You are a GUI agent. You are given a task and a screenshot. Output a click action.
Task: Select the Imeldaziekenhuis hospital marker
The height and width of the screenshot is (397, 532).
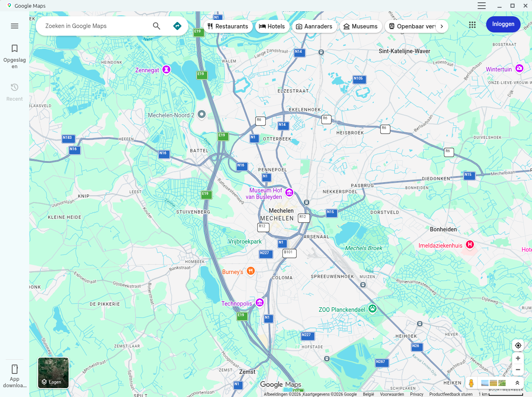point(470,244)
